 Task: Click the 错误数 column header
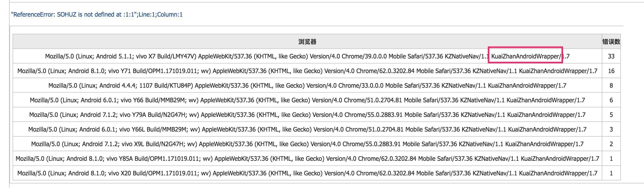point(611,42)
